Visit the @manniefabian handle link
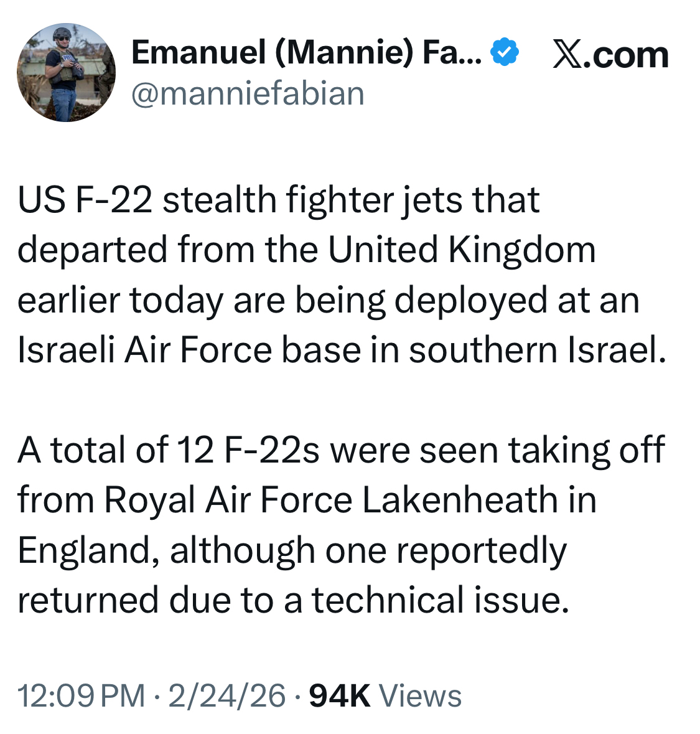This screenshot has width=700, height=734. (x=248, y=93)
